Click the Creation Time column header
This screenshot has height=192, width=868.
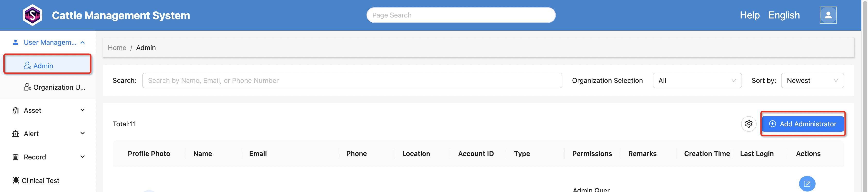pos(707,154)
